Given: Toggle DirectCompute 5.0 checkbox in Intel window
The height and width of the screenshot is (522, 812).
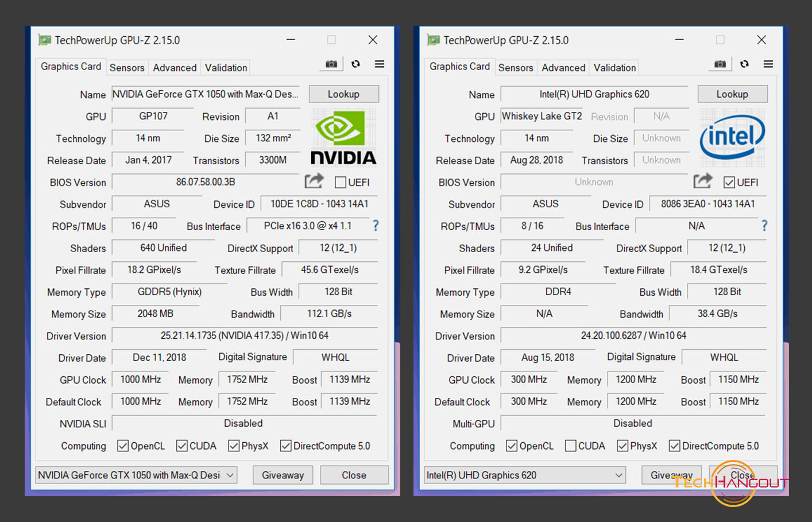Looking at the screenshot, I should (674, 446).
